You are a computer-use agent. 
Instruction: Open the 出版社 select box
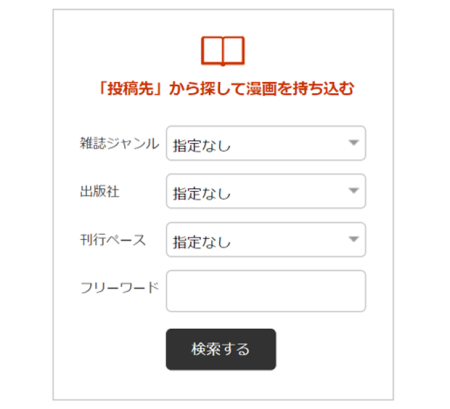pyautogui.click(x=266, y=191)
